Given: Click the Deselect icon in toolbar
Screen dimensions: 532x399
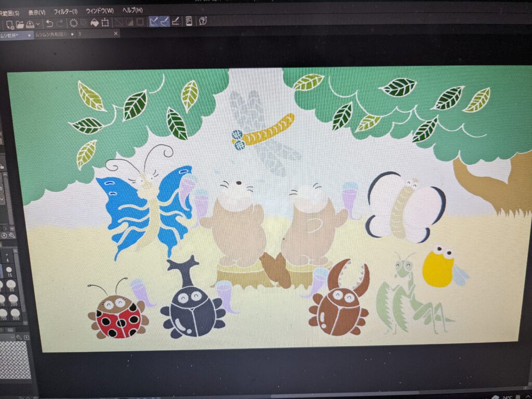Looking at the screenshot, I should pyautogui.click(x=119, y=22).
